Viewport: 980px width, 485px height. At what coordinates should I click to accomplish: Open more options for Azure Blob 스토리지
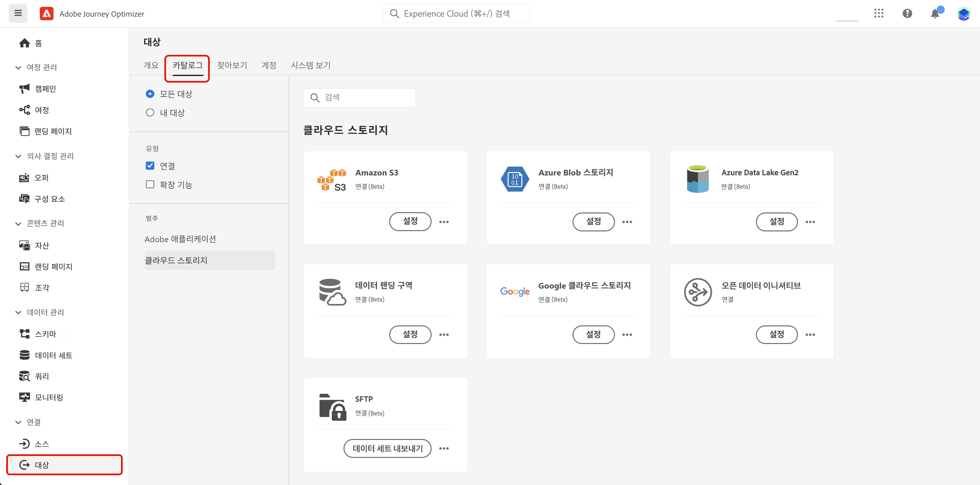627,222
